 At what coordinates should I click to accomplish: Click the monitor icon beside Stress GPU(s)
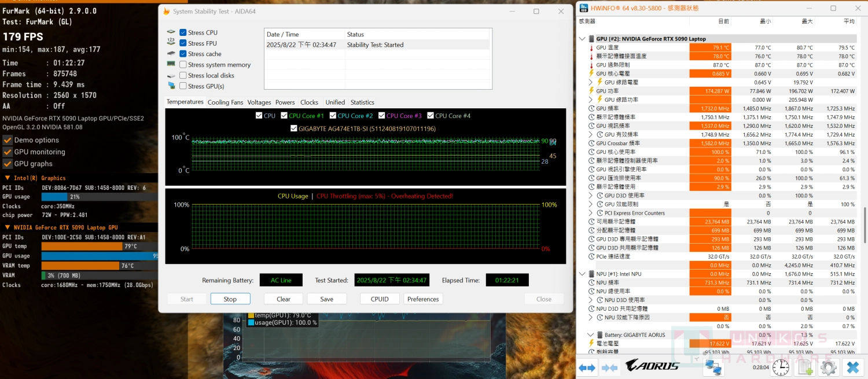coord(171,86)
